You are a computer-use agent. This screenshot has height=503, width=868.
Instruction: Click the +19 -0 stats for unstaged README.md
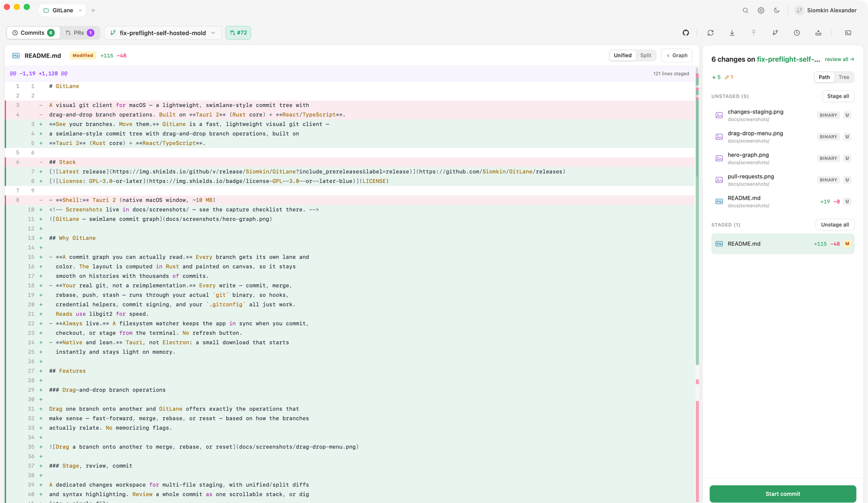[x=830, y=201]
